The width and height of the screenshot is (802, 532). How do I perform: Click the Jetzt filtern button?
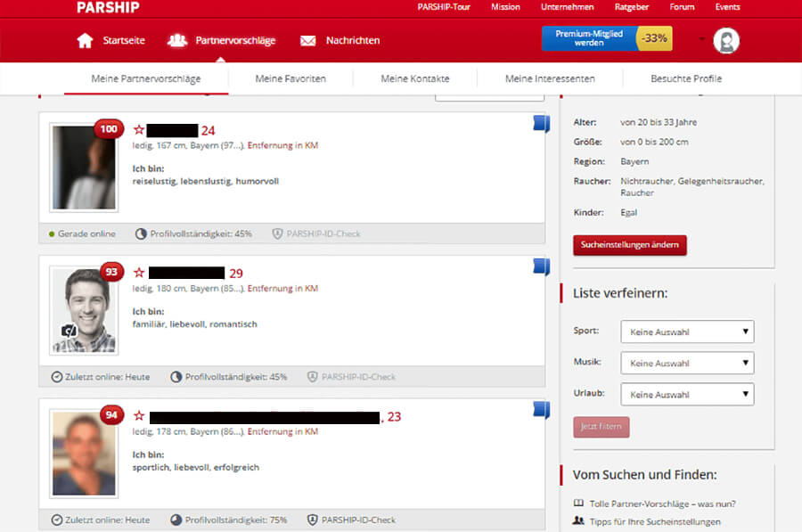click(x=601, y=427)
